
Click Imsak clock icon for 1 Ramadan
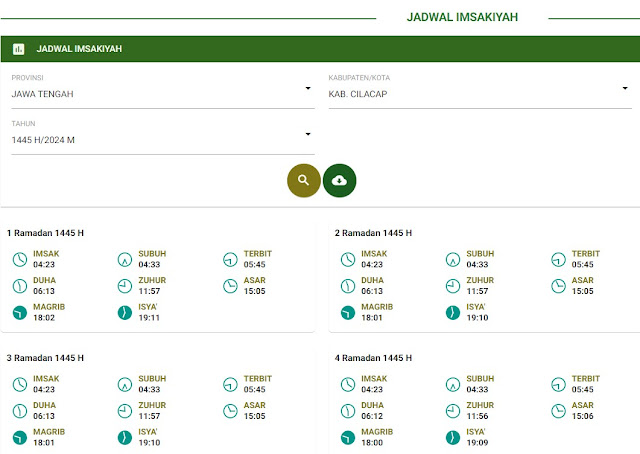point(20,259)
